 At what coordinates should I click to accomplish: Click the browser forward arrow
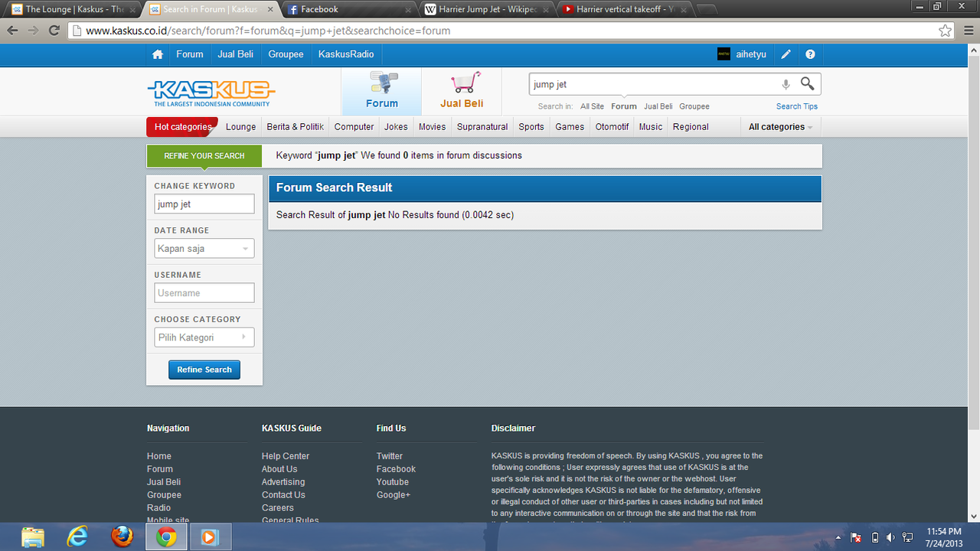[33, 31]
